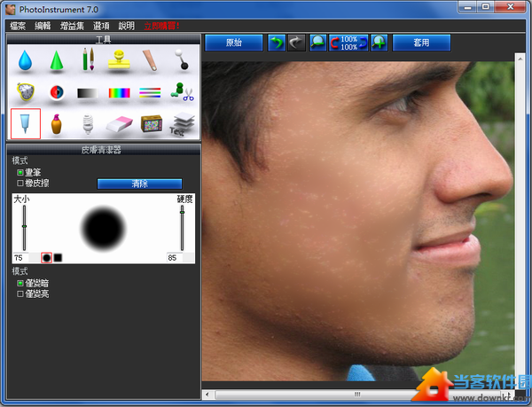Check the 僅變暗 darken only option

pyautogui.click(x=20, y=283)
